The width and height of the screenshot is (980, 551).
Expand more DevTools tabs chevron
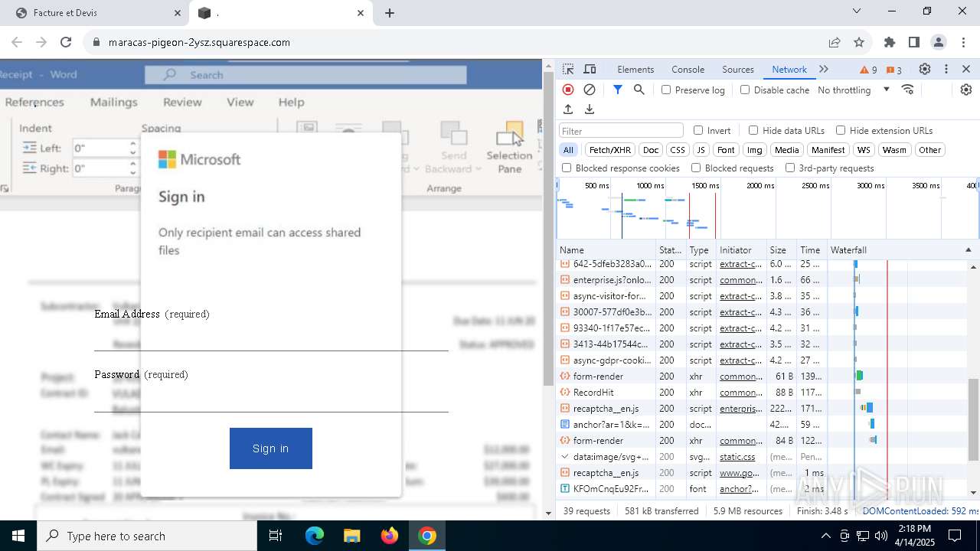pos(824,69)
